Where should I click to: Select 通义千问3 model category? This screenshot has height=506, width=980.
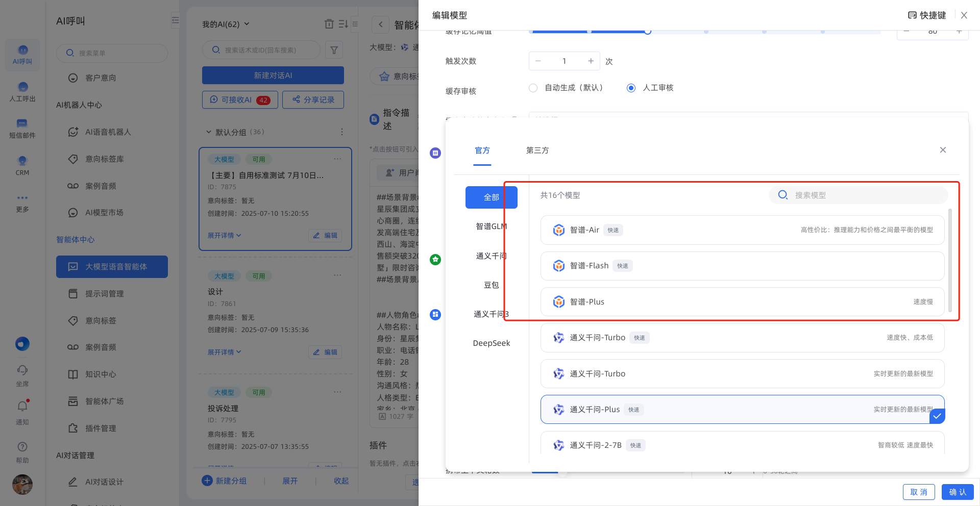click(x=492, y=314)
